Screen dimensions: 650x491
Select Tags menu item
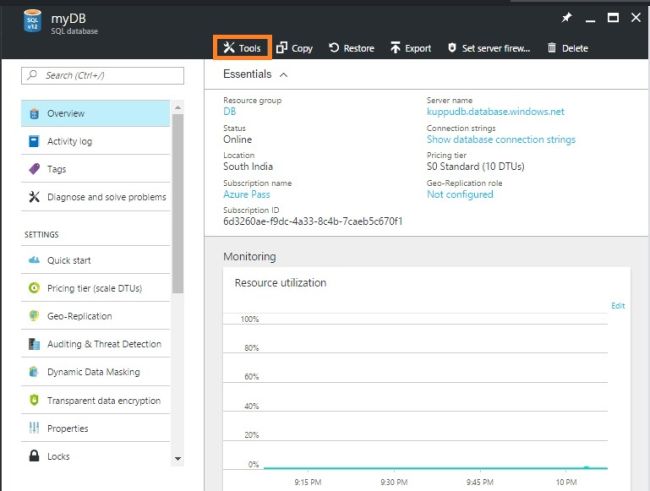click(x=56, y=169)
